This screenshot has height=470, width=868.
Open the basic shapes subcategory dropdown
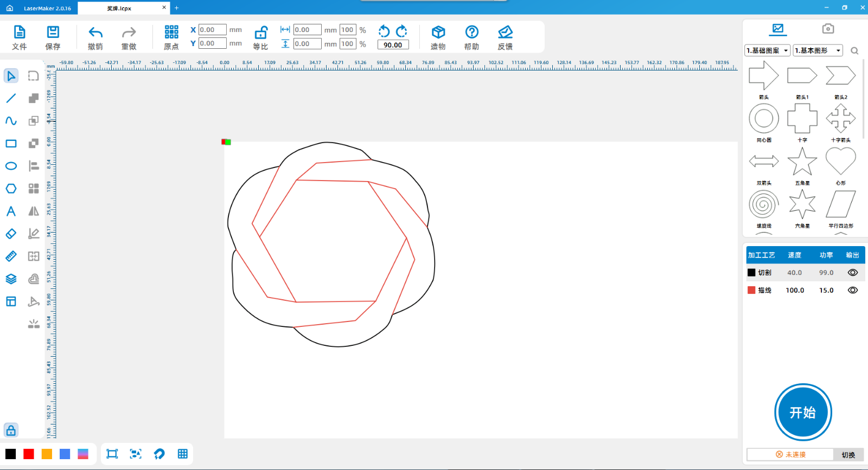818,50
